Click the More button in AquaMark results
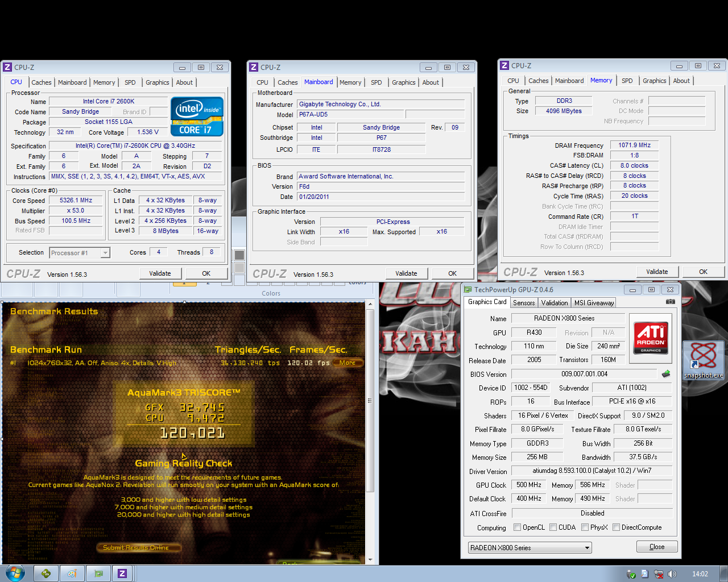The image size is (728, 582). click(x=348, y=363)
